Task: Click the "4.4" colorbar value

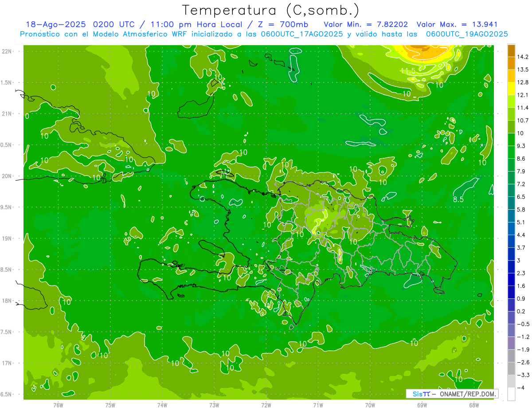Action: [x=522, y=235]
